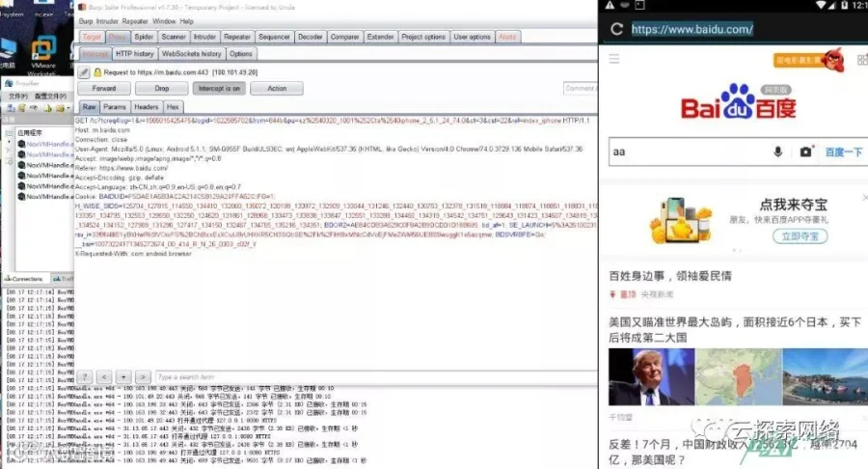The height and width of the screenshot is (469, 868).
Task: Open the Proxifier 配置文件(P) menu
Action: point(50,96)
